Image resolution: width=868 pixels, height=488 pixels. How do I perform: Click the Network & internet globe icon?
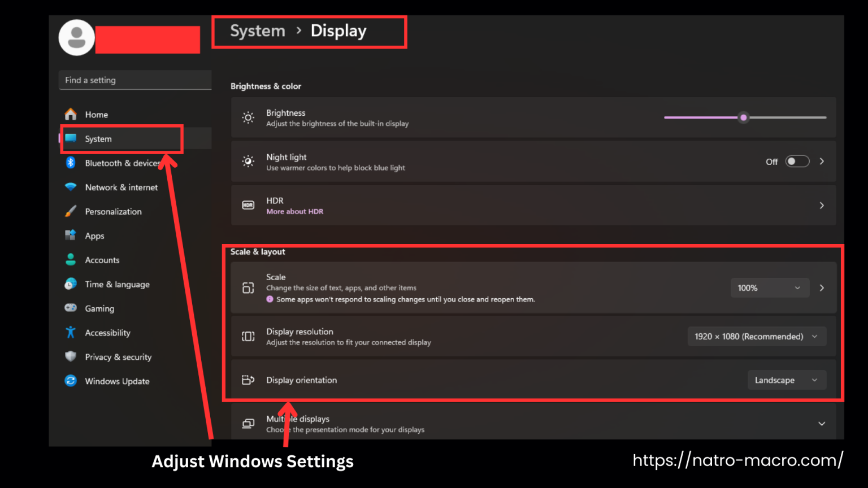click(x=70, y=187)
